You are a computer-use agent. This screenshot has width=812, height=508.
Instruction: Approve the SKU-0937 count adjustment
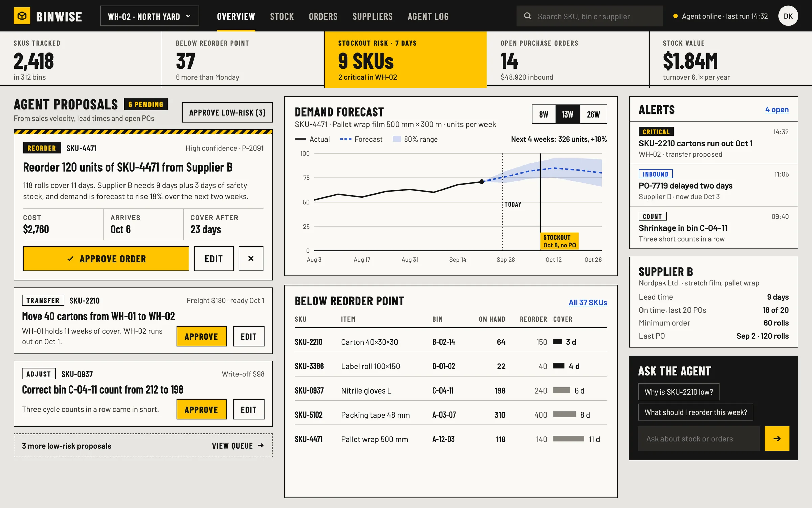pos(201,409)
